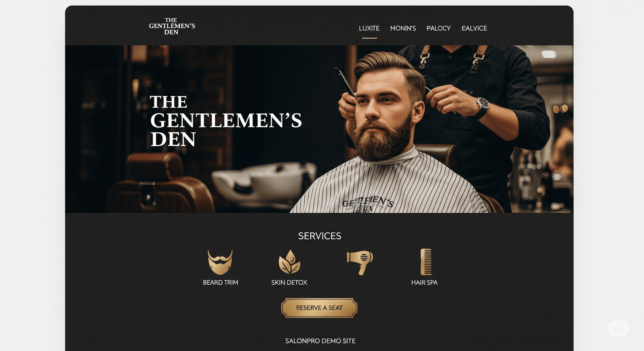Click the SalonPro Demo Site footer text

(x=320, y=341)
